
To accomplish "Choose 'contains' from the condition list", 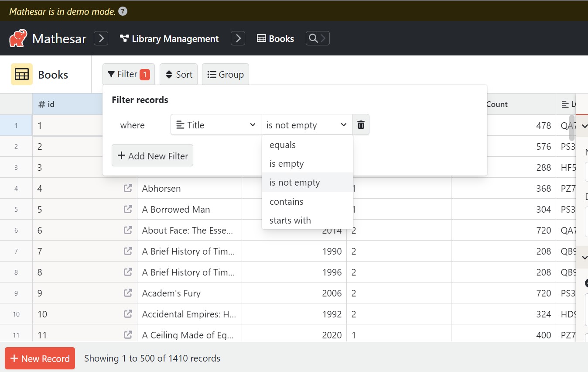I will pos(287,201).
